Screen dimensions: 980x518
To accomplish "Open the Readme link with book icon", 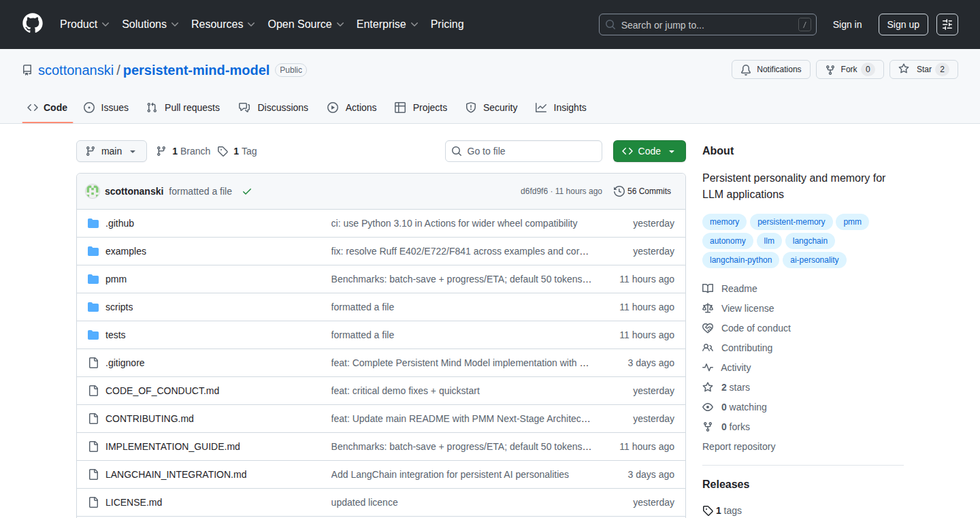I will click(x=730, y=289).
